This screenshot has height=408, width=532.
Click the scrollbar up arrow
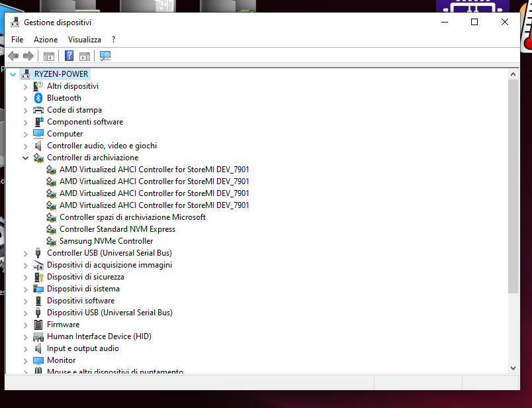pos(513,74)
